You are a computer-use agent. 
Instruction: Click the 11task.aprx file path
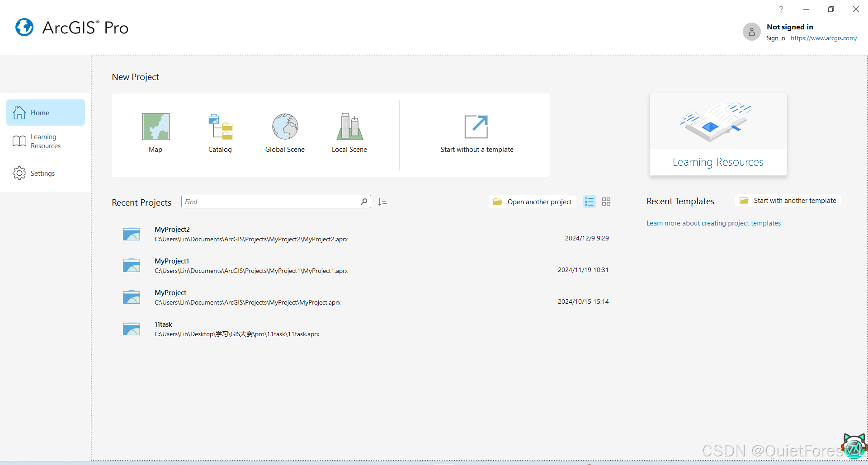pos(237,334)
